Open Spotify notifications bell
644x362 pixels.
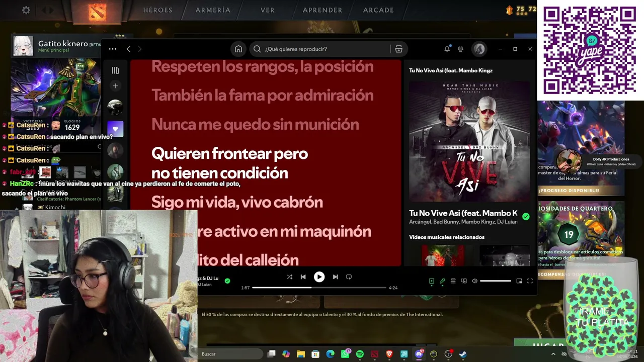(447, 49)
